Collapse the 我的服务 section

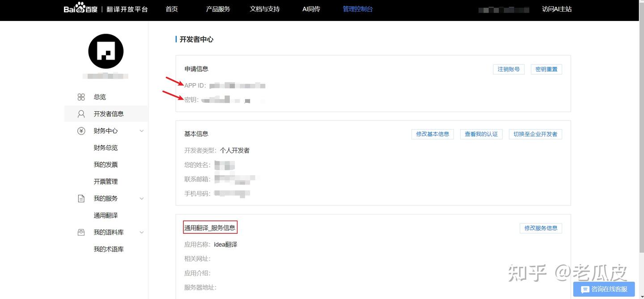point(142,198)
